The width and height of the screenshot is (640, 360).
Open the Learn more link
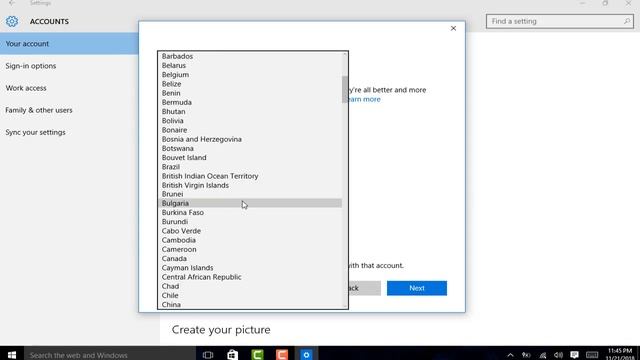[x=364, y=99]
